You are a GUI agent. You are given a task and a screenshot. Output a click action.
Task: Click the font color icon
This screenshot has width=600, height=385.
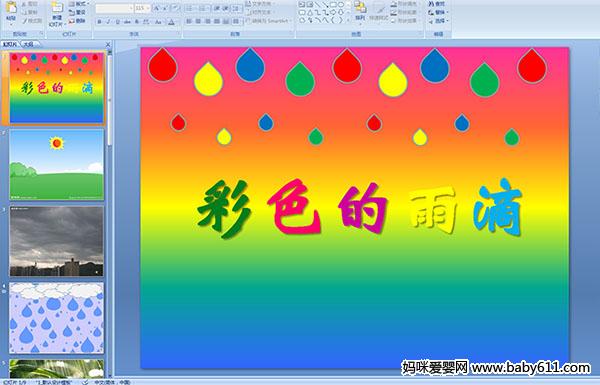[171, 22]
